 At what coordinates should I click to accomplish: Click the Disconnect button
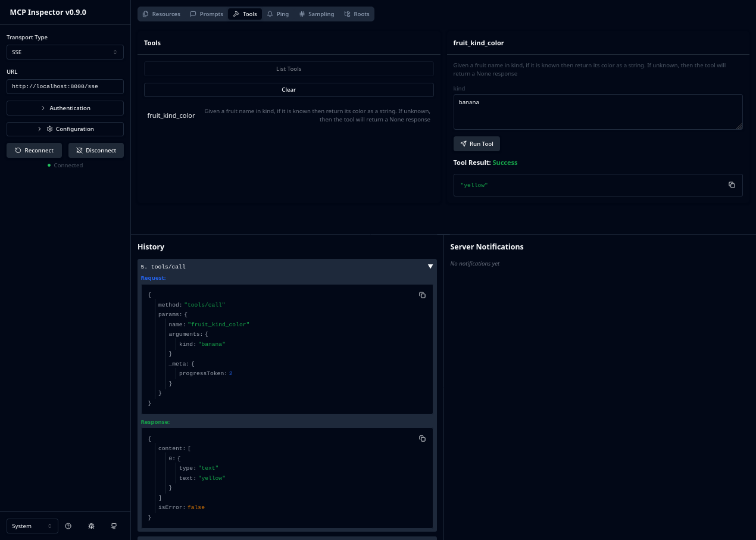point(96,151)
